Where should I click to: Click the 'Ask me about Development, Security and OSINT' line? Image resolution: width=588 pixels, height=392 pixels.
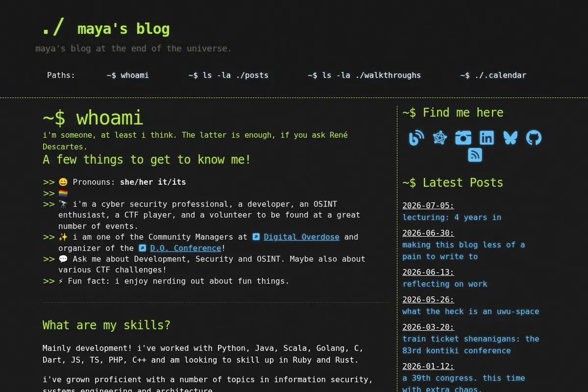click(212, 264)
